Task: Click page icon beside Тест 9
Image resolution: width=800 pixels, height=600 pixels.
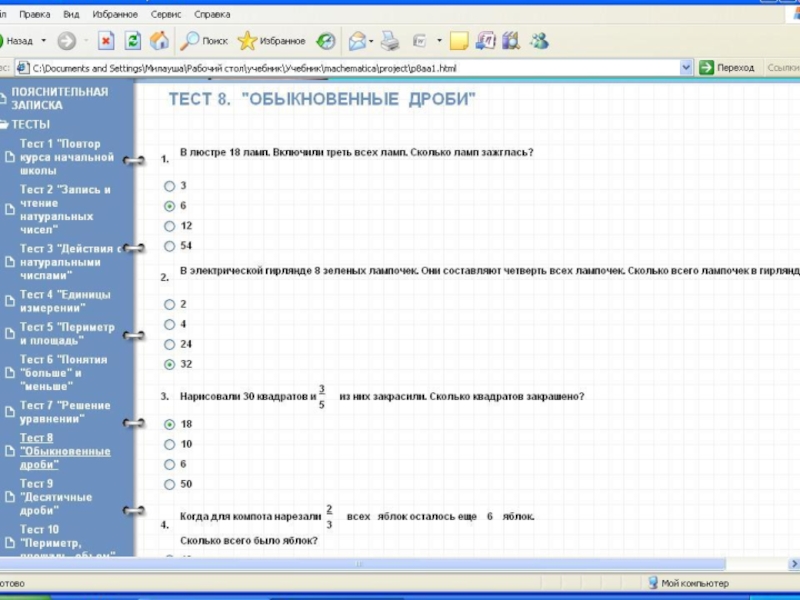Action: [10, 497]
